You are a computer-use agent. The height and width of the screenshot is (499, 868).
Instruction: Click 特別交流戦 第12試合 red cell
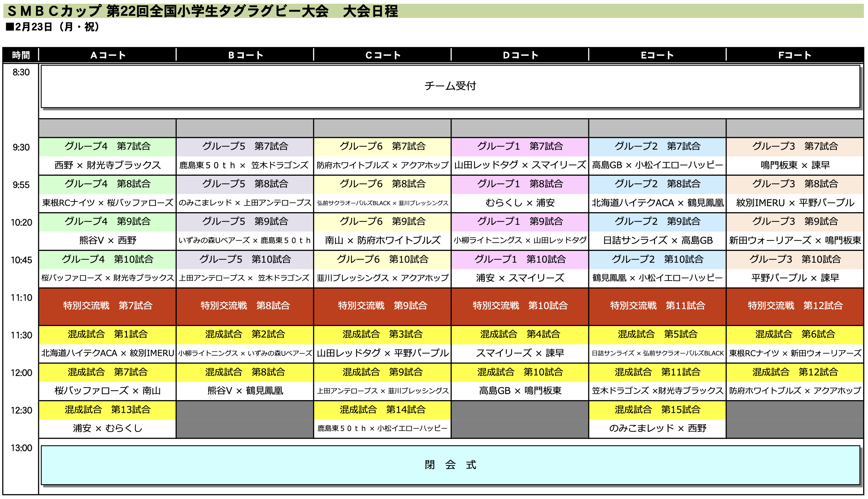[794, 306]
